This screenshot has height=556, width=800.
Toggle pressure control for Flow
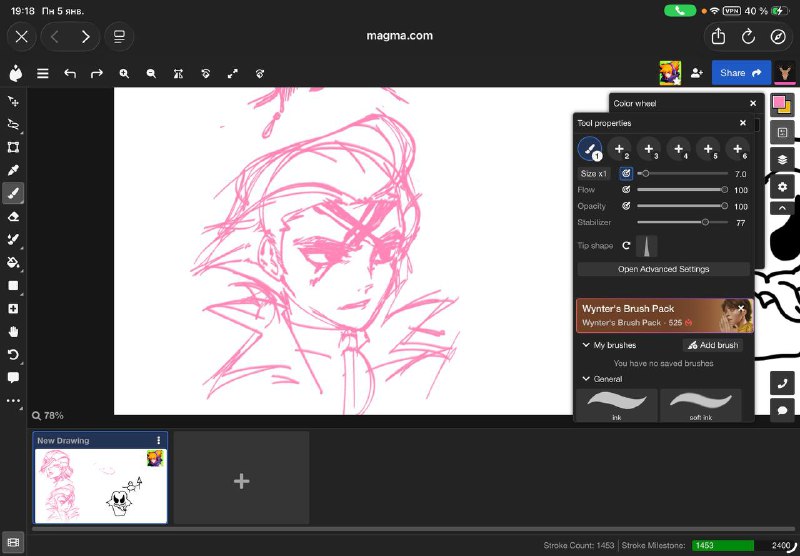[x=626, y=190]
